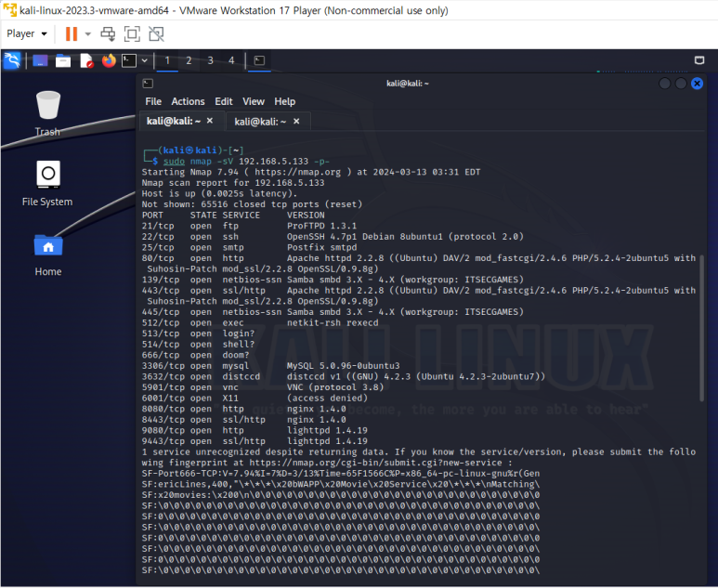Click the '8080/tcp' port entry
Image resolution: width=718 pixels, height=588 pixels.
pos(163,409)
